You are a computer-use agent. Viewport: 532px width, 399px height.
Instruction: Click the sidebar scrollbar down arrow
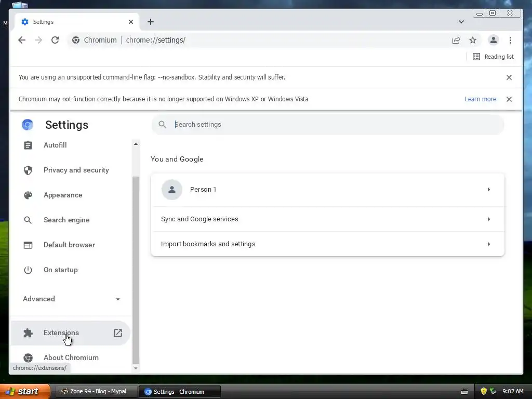(136, 368)
